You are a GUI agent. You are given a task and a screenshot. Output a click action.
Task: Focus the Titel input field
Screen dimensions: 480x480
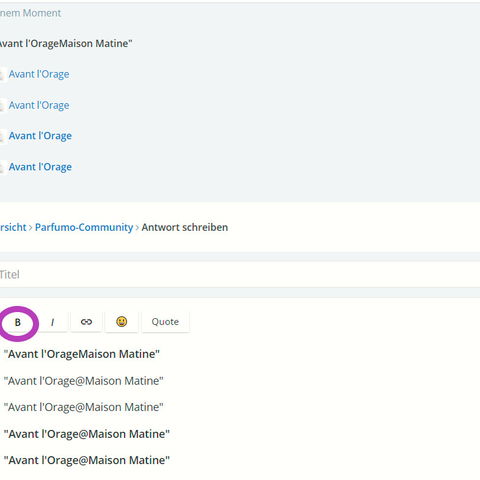[x=240, y=275]
